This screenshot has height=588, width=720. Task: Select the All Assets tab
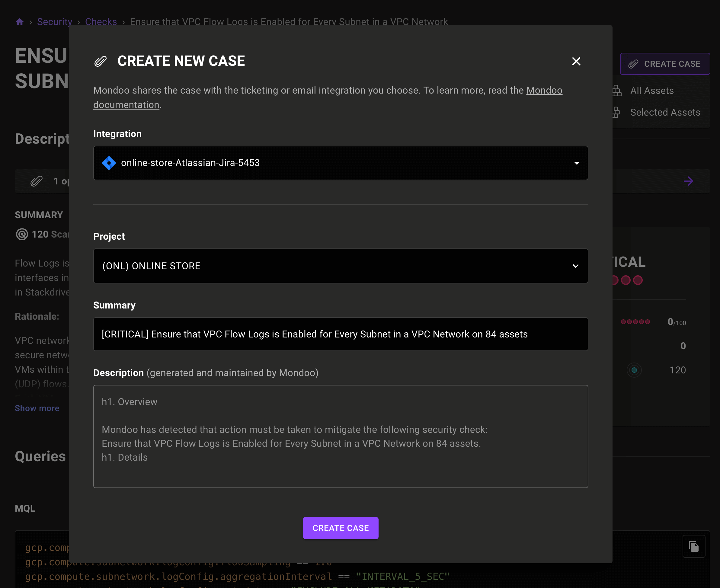point(652,90)
